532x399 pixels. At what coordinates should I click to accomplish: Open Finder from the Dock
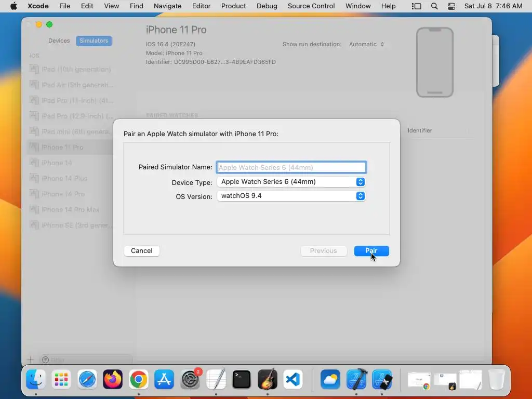36,379
